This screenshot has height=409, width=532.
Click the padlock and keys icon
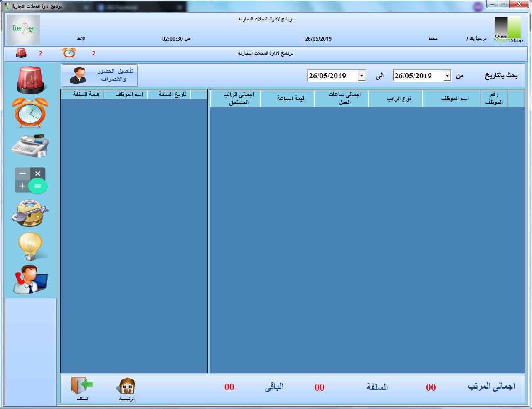pos(30,213)
